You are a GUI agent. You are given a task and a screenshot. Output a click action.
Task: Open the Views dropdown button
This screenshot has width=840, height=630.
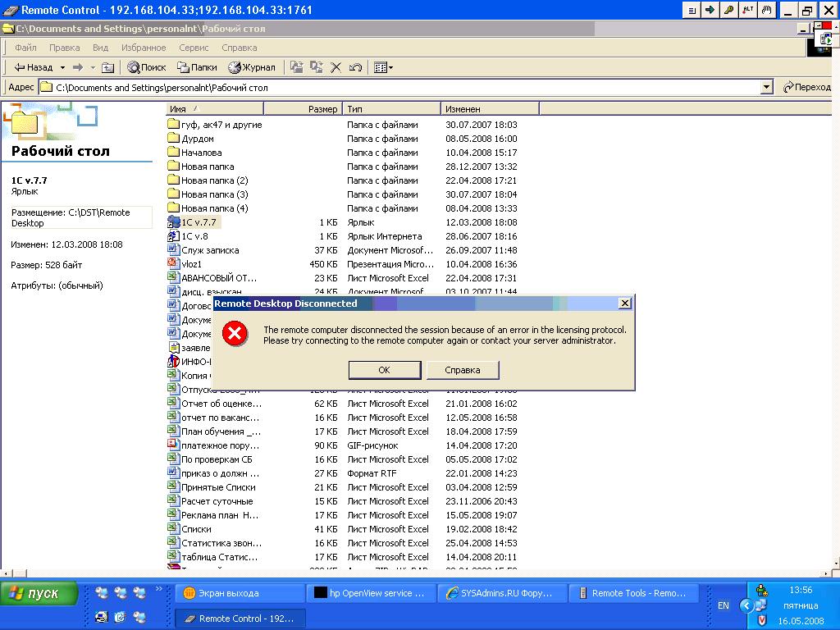[x=383, y=67]
